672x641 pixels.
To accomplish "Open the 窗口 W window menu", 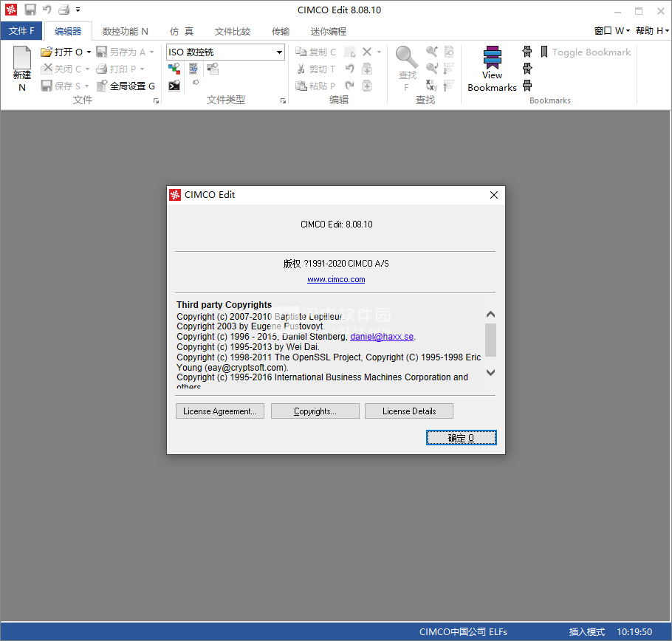I will point(612,31).
